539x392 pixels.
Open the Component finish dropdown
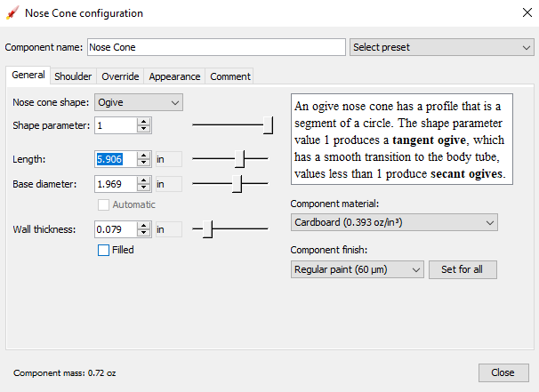pyautogui.click(x=358, y=269)
